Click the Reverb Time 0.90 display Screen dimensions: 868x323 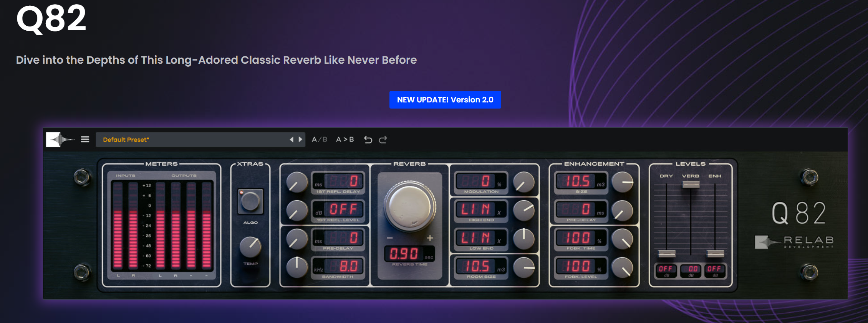(x=409, y=254)
